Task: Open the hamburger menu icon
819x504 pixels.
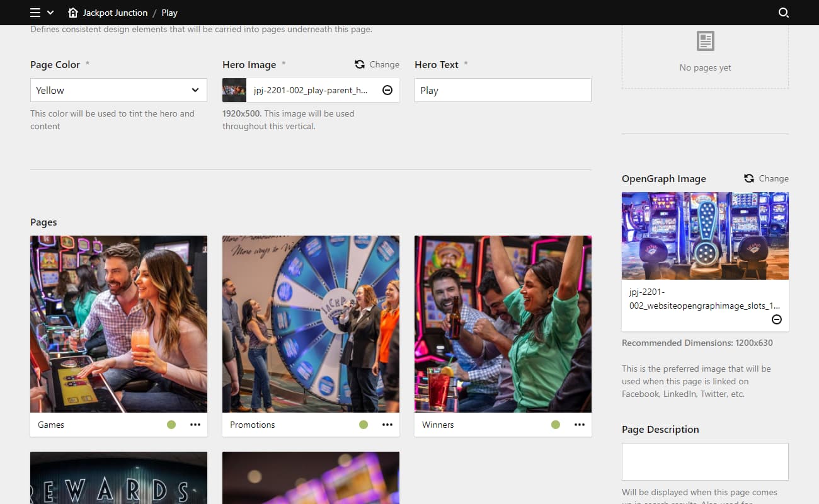Action: point(35,13)
